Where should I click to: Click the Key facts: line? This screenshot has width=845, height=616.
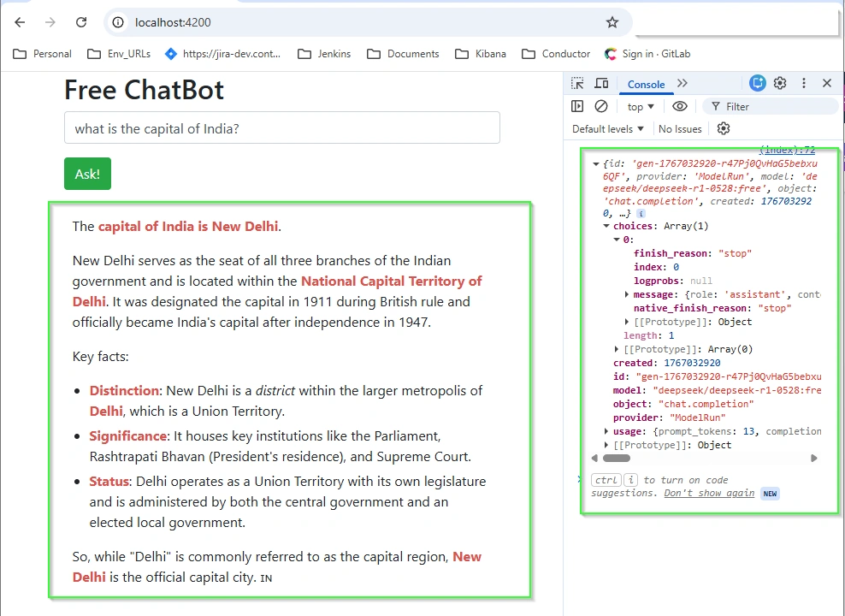101,356
